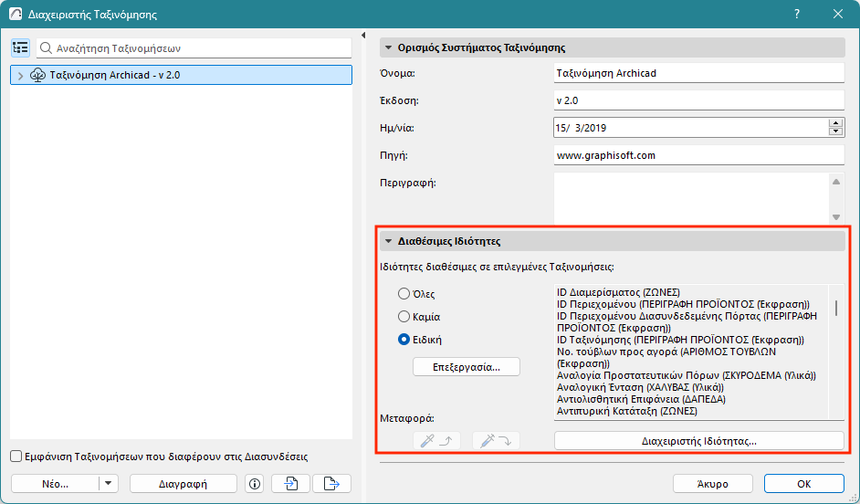Open the Νέο dropdown arrow
This screenshot has width=860, height=504.
pyautogui.click(x=108, y=484)
